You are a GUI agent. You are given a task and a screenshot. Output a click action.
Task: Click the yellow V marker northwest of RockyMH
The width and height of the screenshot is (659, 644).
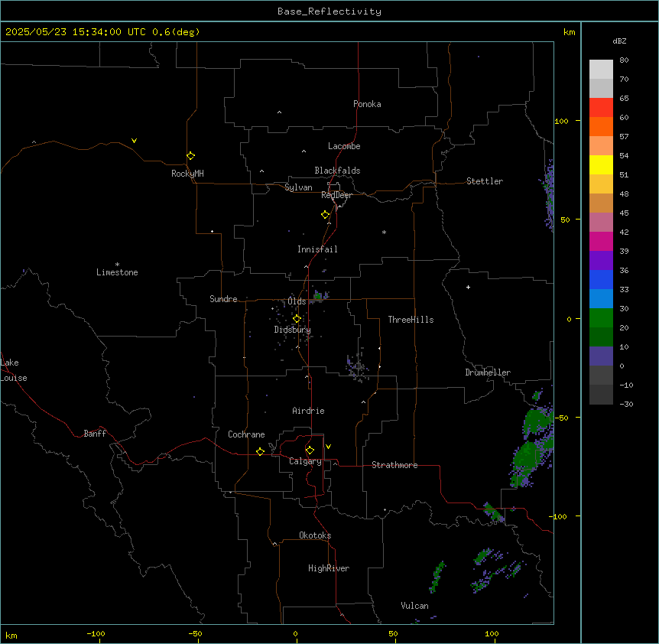click(134, 141)
